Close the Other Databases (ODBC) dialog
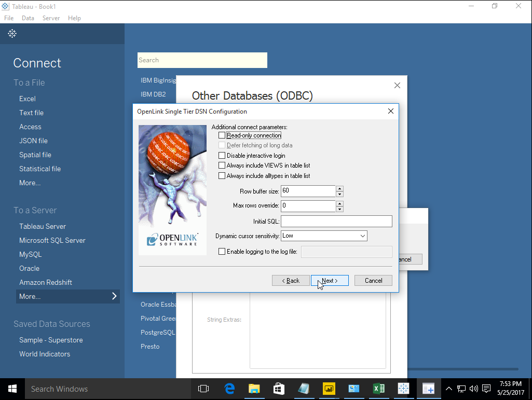Screen dimensions: 532x400 397,86
